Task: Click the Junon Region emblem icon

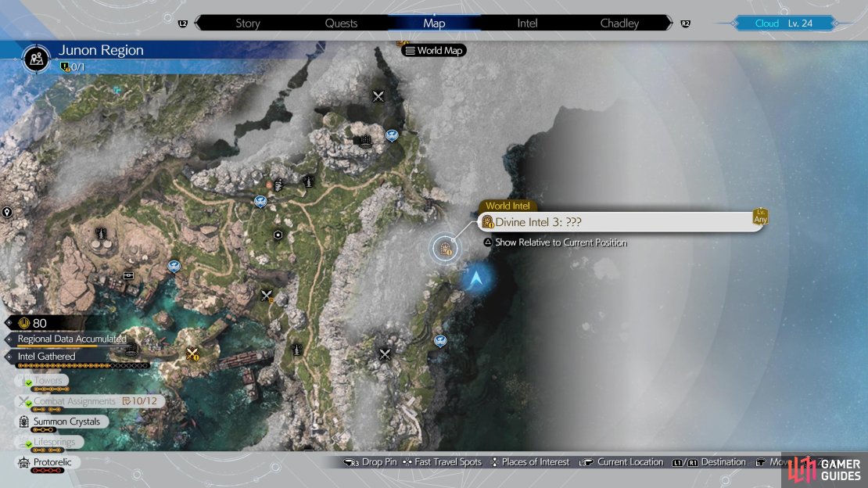Action: pyautogui.click(x=37, y=58)
